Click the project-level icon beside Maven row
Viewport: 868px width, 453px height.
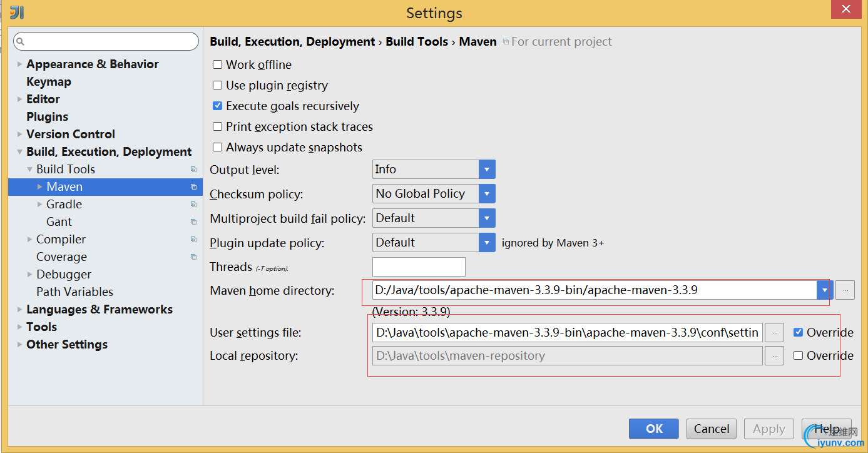point(193,187)
